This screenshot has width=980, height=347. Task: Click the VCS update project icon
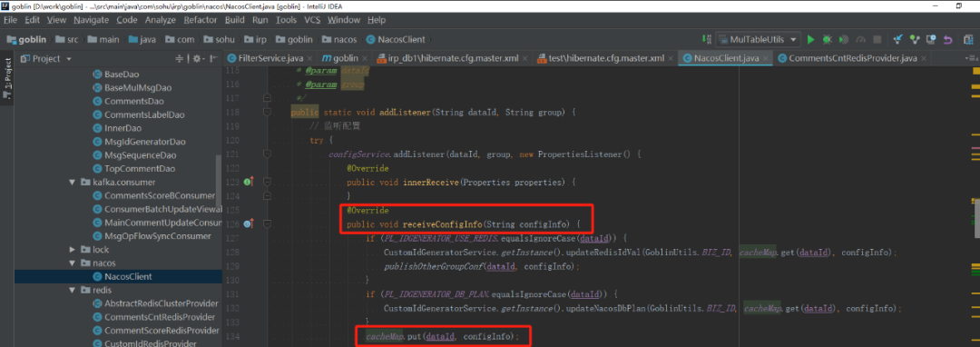click(x=898, y=39)
